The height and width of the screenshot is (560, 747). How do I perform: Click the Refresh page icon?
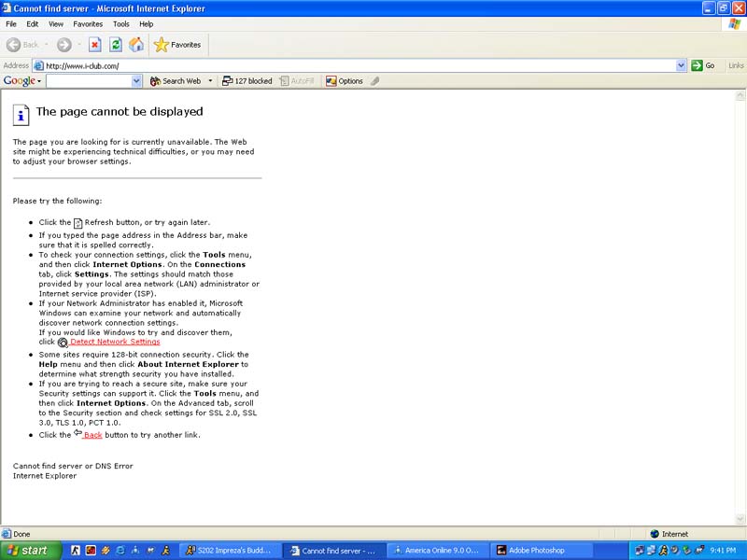coord(116,45)
